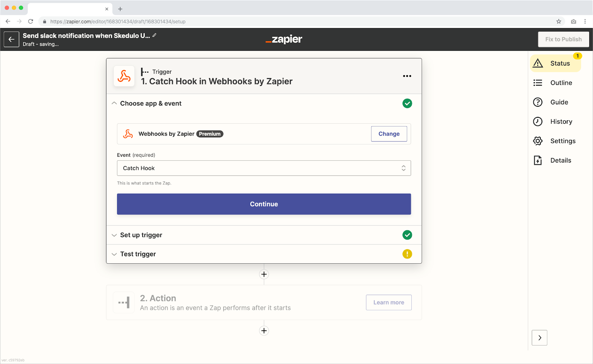Click the camera icon in the browser toolbar

click(x=573, y=21)
